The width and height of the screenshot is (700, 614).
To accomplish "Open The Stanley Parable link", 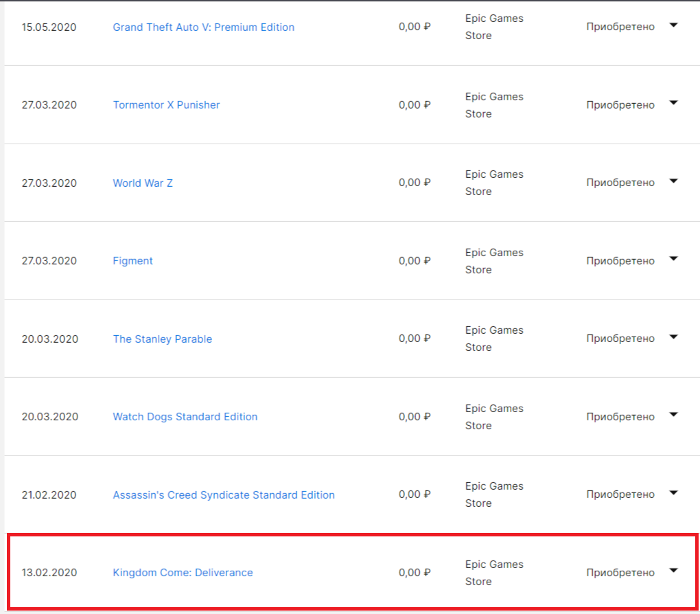I will point(163,339).
